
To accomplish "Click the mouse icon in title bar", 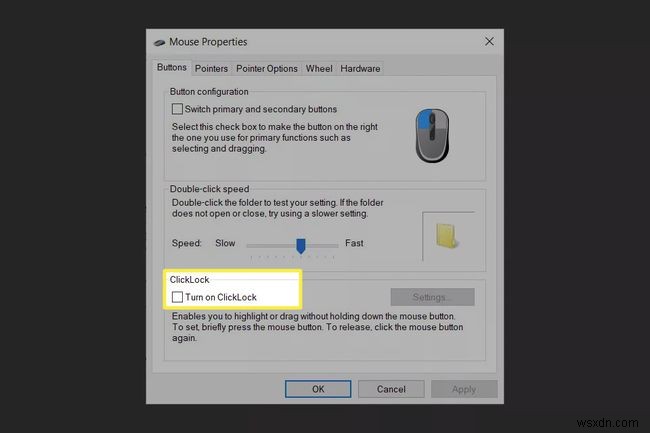I will [x=159, y=42].
